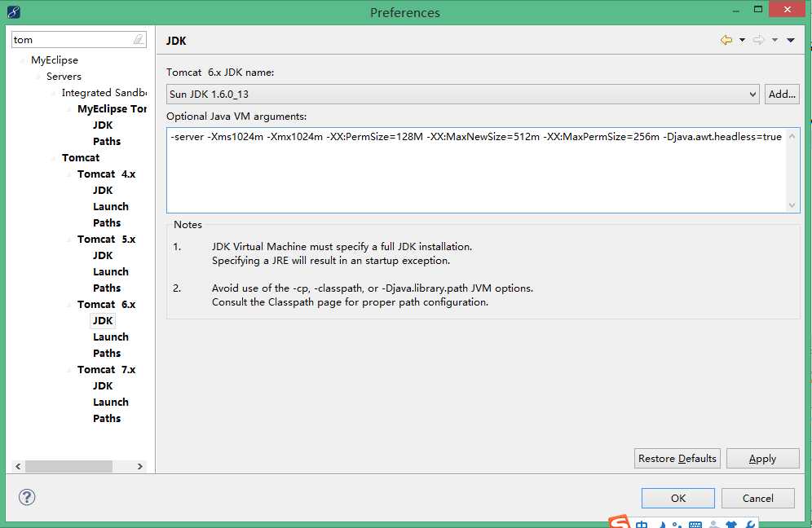This screenshot has width=812, height=528.
Task: Open the soft keyboard icon in IME bar
Action: (695, 525)
